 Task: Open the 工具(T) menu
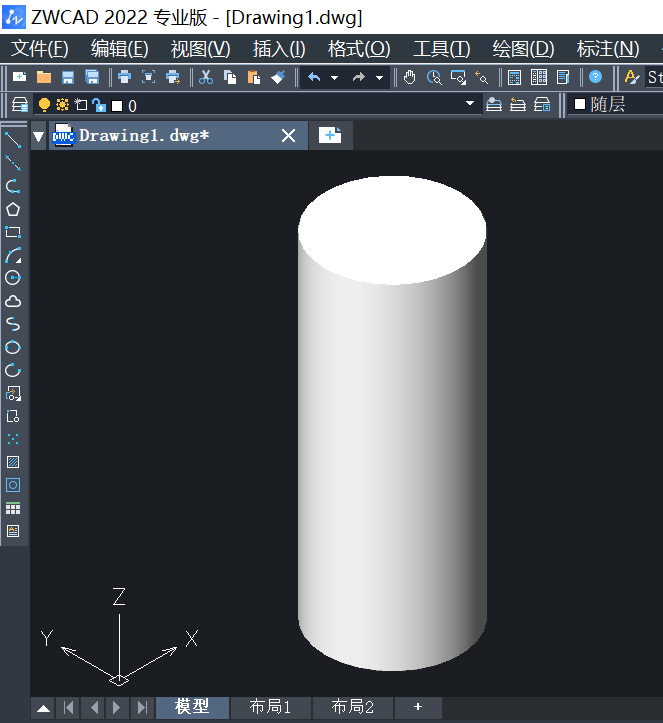coord(442,49)
